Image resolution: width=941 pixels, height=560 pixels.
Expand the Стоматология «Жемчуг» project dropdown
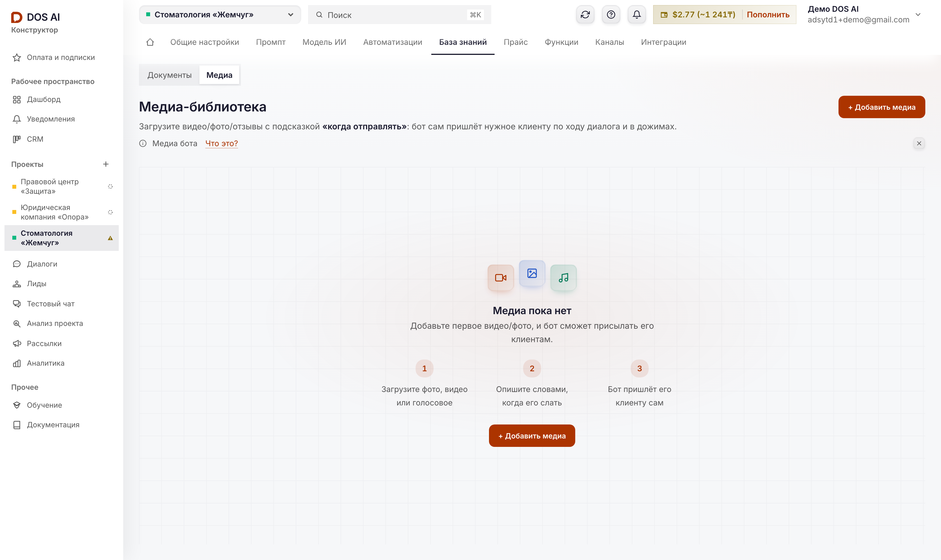click(x=220, y=15)
